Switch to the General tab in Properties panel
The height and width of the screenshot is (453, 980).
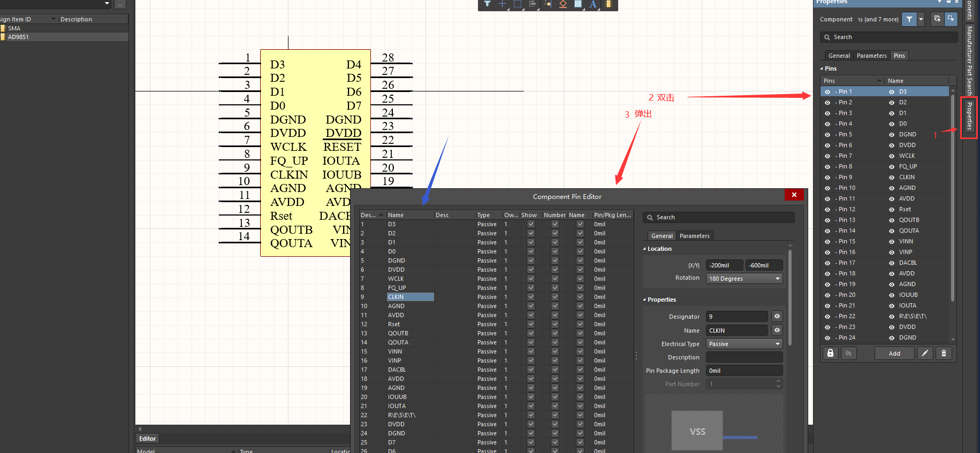click(839, 56)
